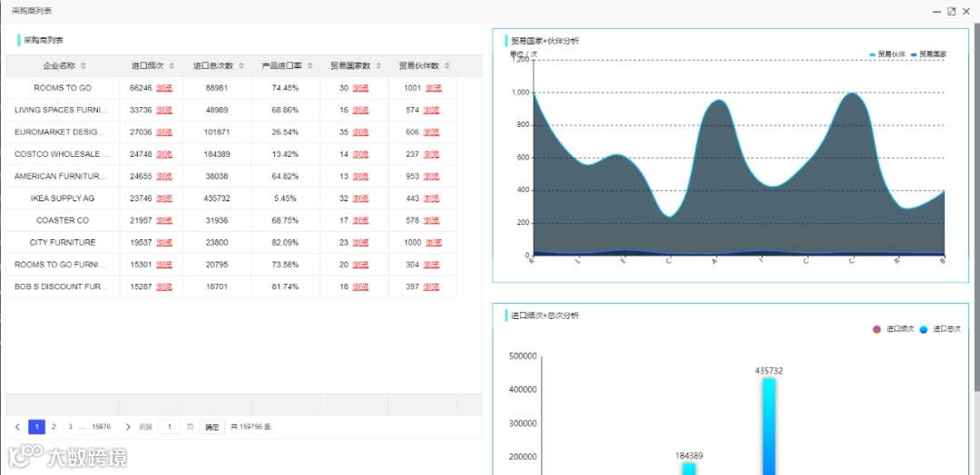Viewport: 980px width, 475px height.
Task: Click 共 159756 条 total count text
Action: 250,427
